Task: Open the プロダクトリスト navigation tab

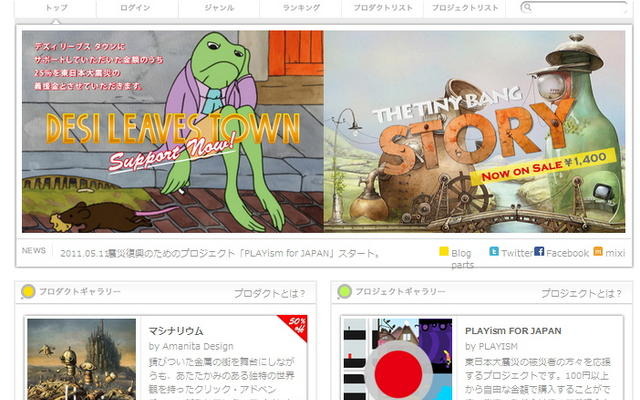Action: tap(383, 8)
